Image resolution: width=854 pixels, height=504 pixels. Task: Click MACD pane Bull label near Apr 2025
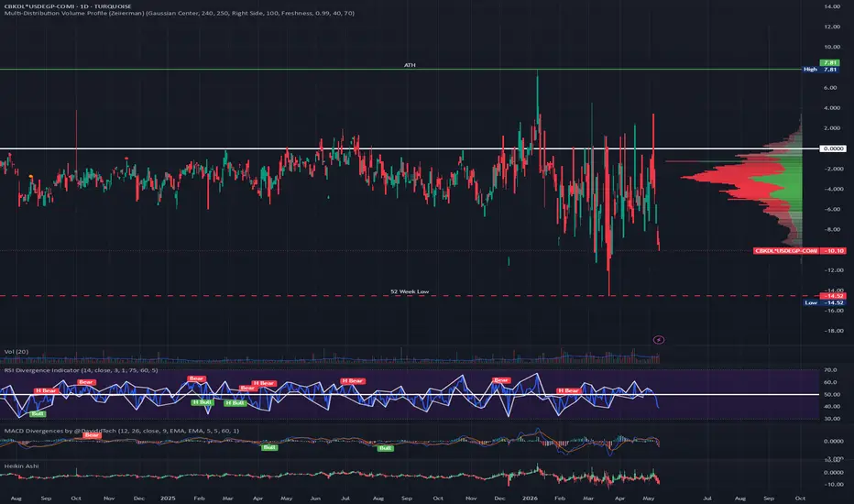point(269,447)
